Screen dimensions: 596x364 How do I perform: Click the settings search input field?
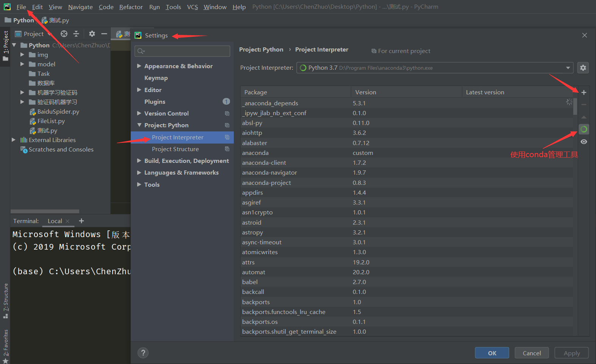click(x=182, y=51)
